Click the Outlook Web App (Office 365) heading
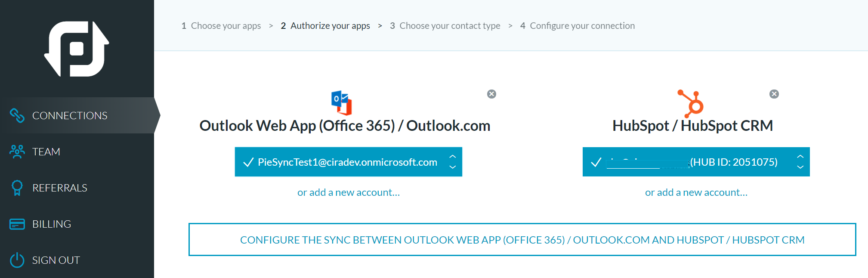Image resolution: width=868 pixels, height=278 pixels. click(x=345, y=126)
